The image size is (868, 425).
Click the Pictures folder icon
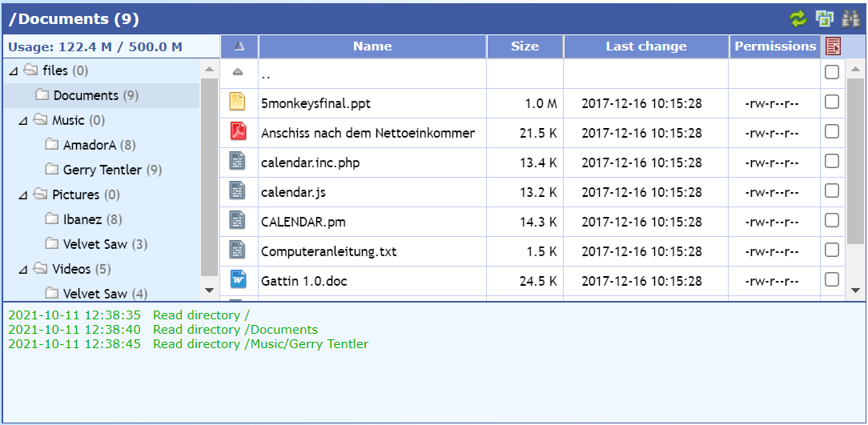[40, 194]
